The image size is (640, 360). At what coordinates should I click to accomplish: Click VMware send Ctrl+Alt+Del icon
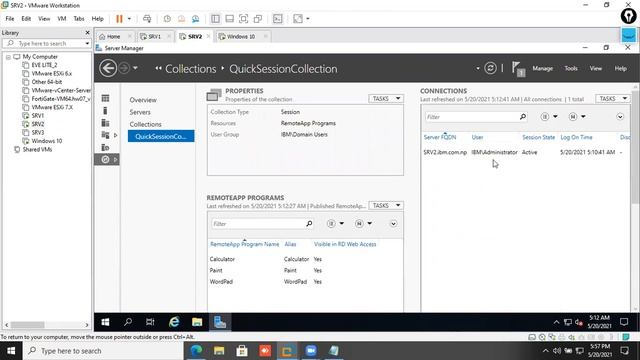[x=147, y=19]
